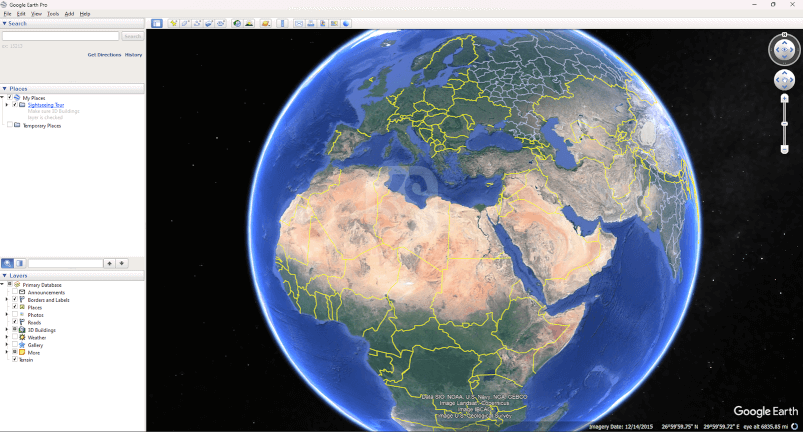Viewport: 803px width, 432px height.
Task: Disable the Terrain layer checkbox
Action: [15, 359]
